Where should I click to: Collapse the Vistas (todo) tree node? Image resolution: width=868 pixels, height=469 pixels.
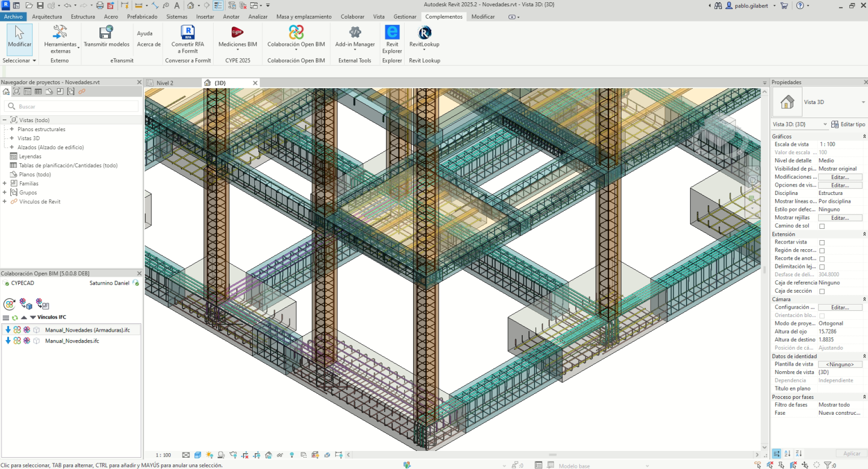coord(5,120)
